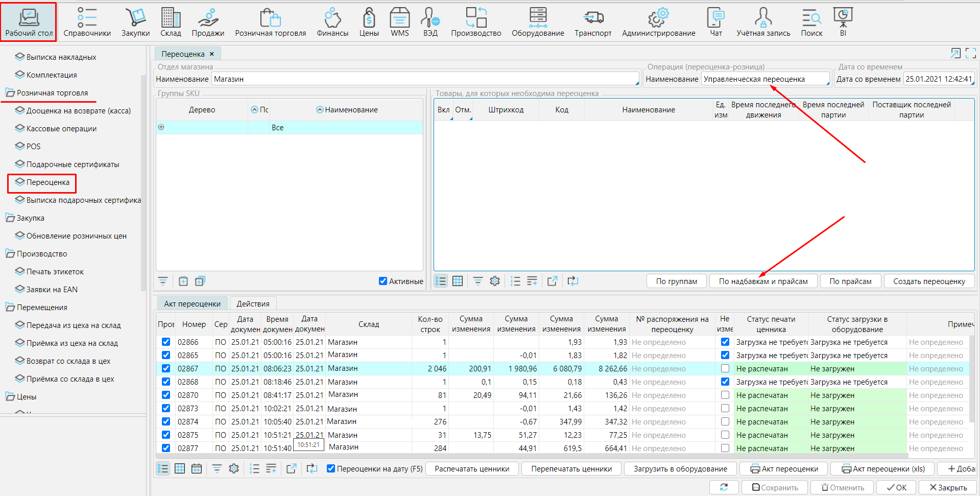Uncheck Переоценки на дату (F5) checkbox

tap(331, 468)
